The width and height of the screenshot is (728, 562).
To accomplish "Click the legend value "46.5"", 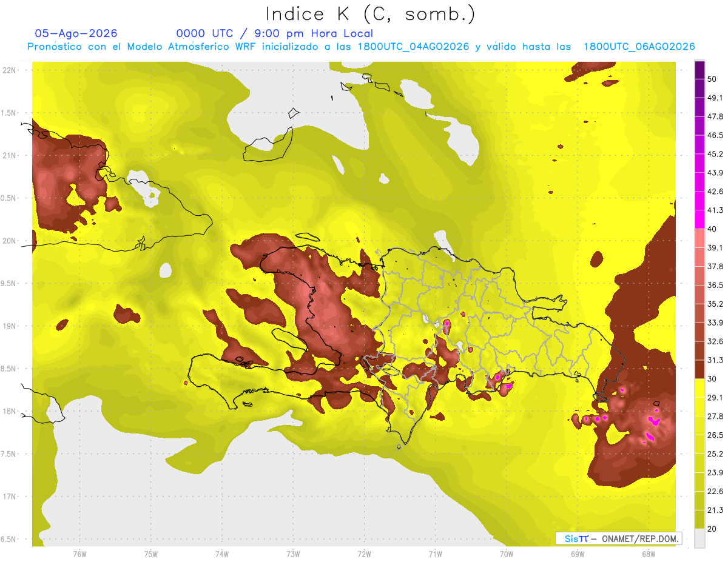I will (715, 135).
